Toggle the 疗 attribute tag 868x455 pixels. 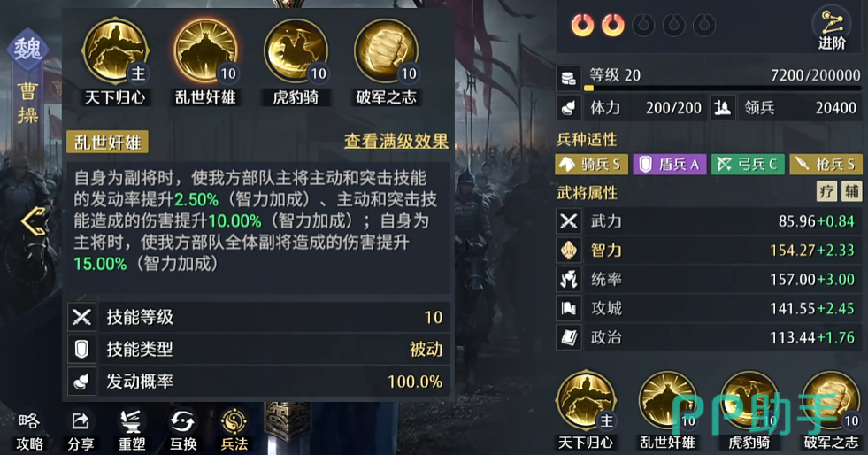coord(826,191)
